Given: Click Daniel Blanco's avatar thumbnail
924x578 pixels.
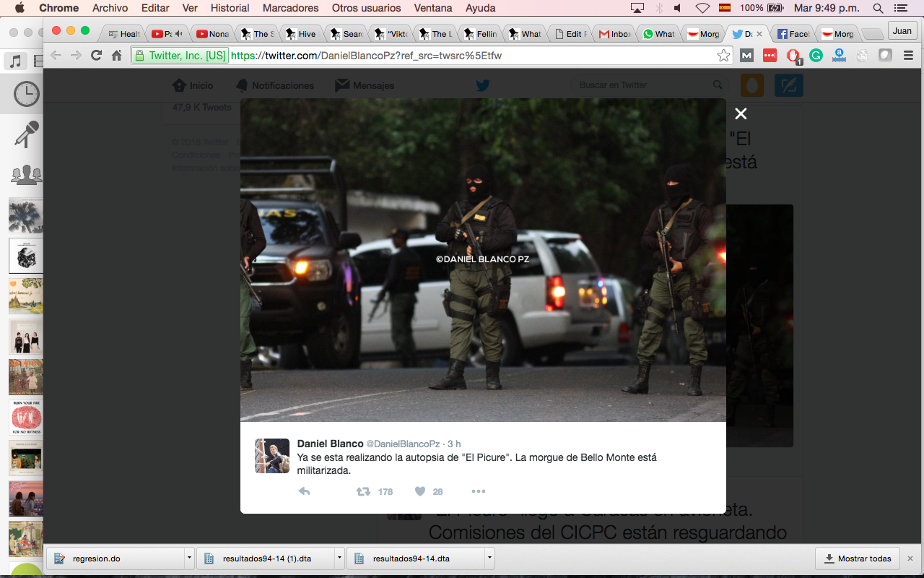Looking at the screenshot, I should coord(272,456).
